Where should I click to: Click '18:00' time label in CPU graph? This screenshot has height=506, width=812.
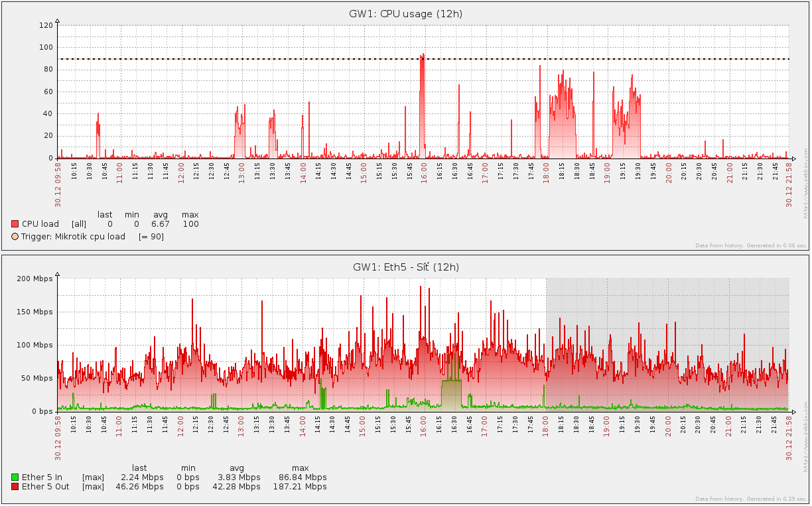click(x=546, y=172)
